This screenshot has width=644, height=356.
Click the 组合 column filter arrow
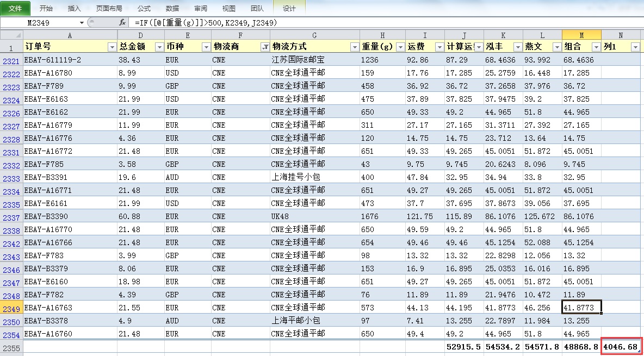tap(596, 47)
